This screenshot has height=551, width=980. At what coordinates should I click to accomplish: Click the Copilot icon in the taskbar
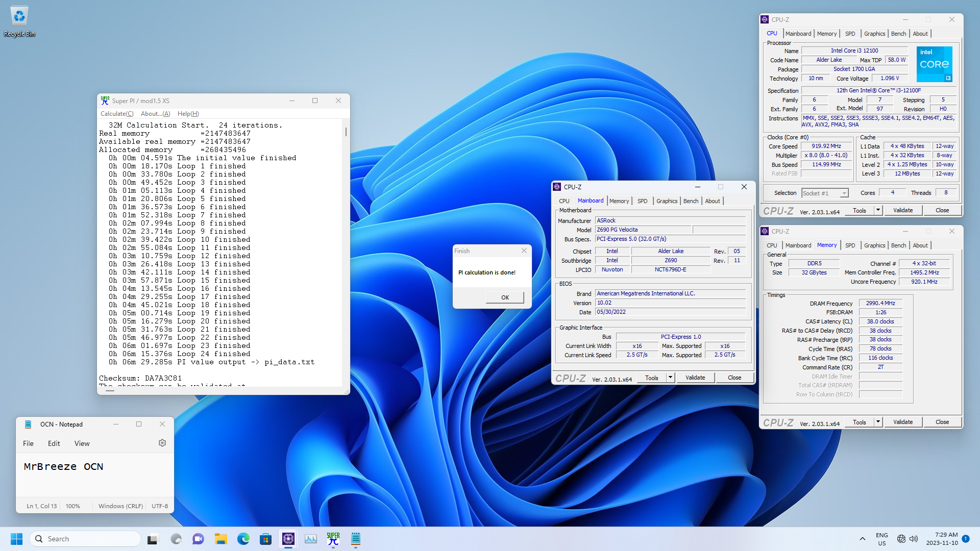tap(176, 539)
